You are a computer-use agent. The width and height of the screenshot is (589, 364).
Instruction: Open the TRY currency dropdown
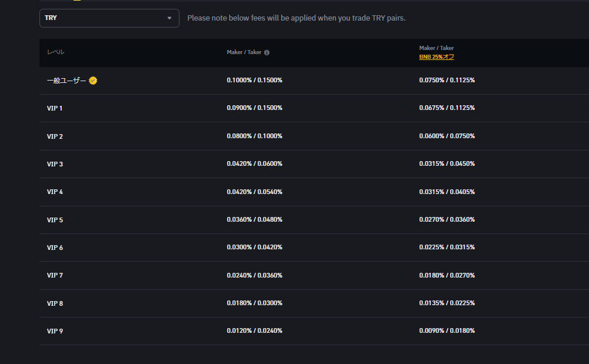109,18
